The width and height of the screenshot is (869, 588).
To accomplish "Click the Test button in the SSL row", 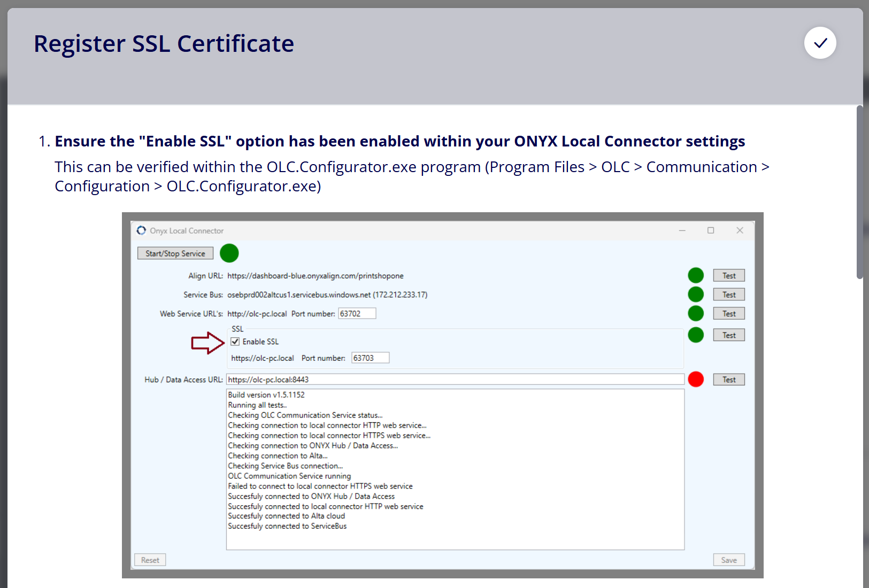I will click(x=729, y=335).
